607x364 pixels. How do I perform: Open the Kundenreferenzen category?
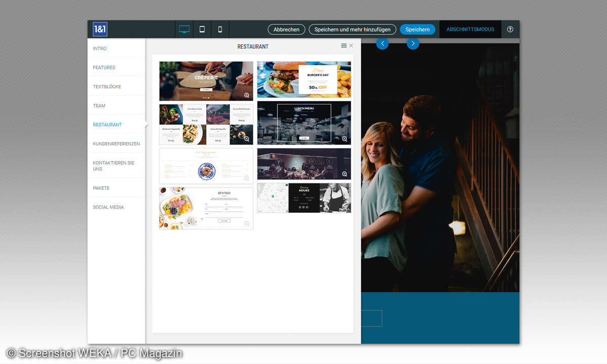click(116, 144)
